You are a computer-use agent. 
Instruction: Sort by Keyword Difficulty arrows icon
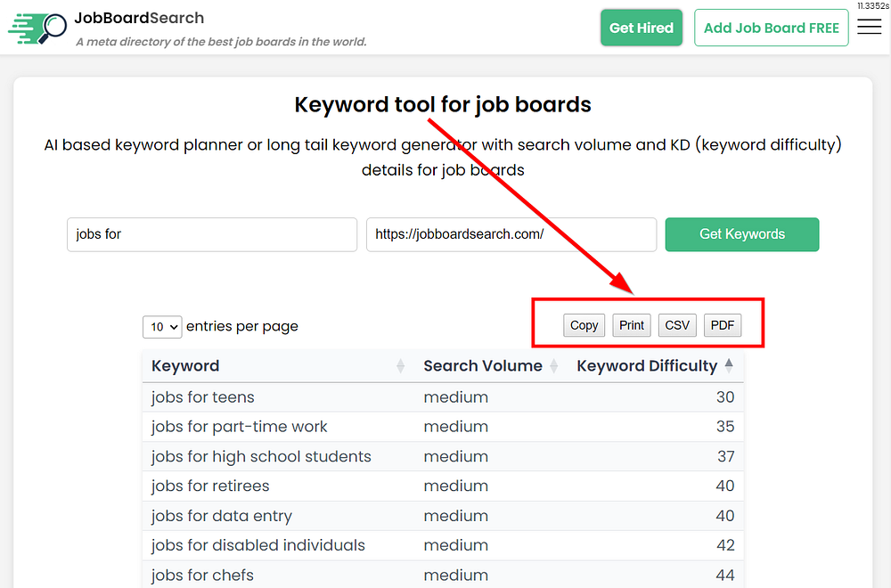[x=729, y=365]
